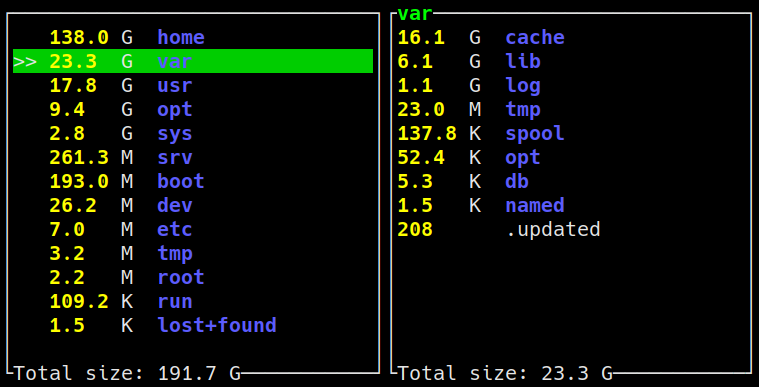Click the 193.0 size value for boot
This screenshot has height=387, width=759.
pos(79,181)
